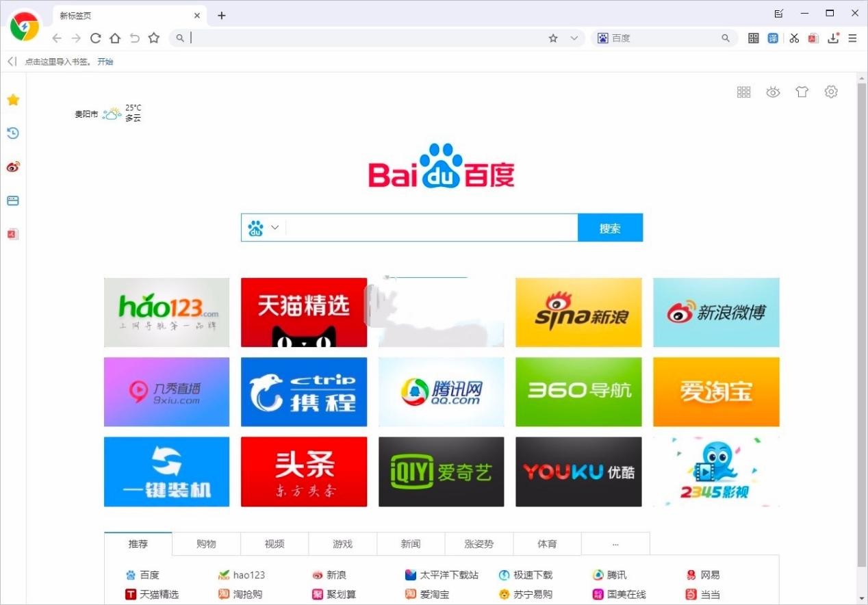
Task: Switch to the 购物 shopping tab
Action: point(206,543)
